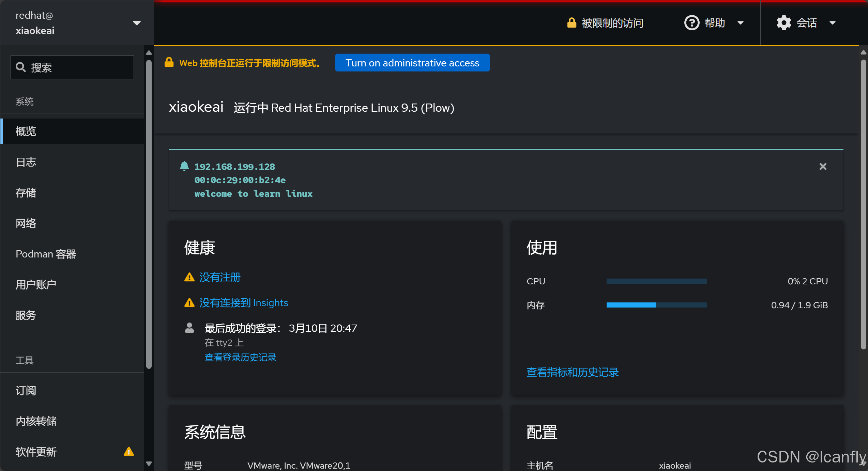Open the 没有注册 link
The height and width of the screenshot is (471, 868).
pyautogui.click(x=220, y=277)
